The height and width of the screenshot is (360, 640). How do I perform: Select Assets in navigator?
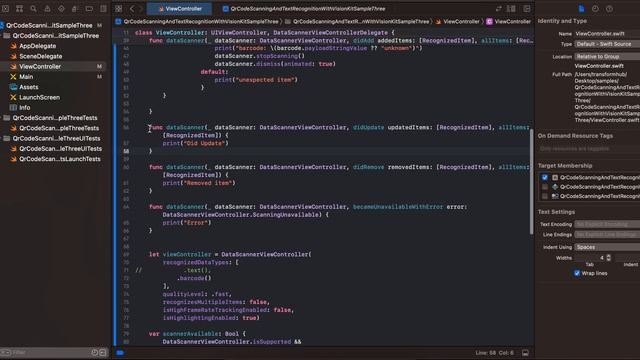coord(28,87)
